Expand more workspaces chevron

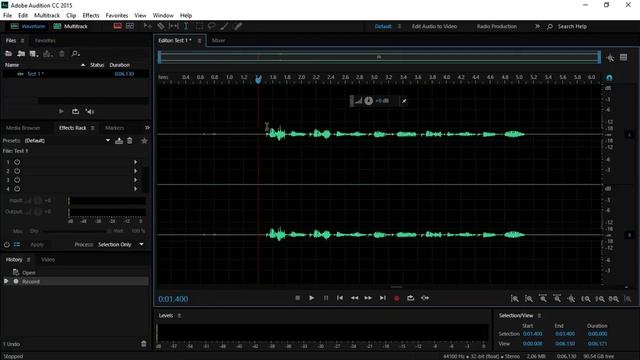click(x=537, y=26)
